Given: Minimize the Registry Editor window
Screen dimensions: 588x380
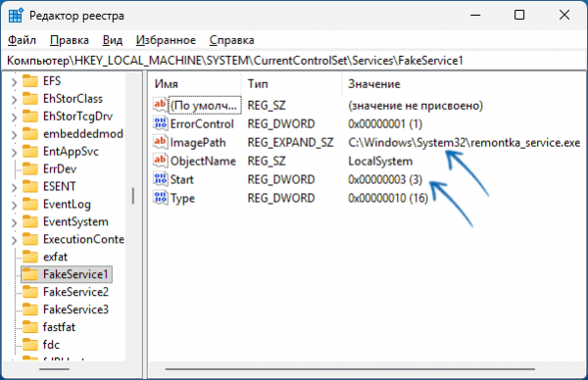Looking at the screenshot, I should [x=475, y=15].
